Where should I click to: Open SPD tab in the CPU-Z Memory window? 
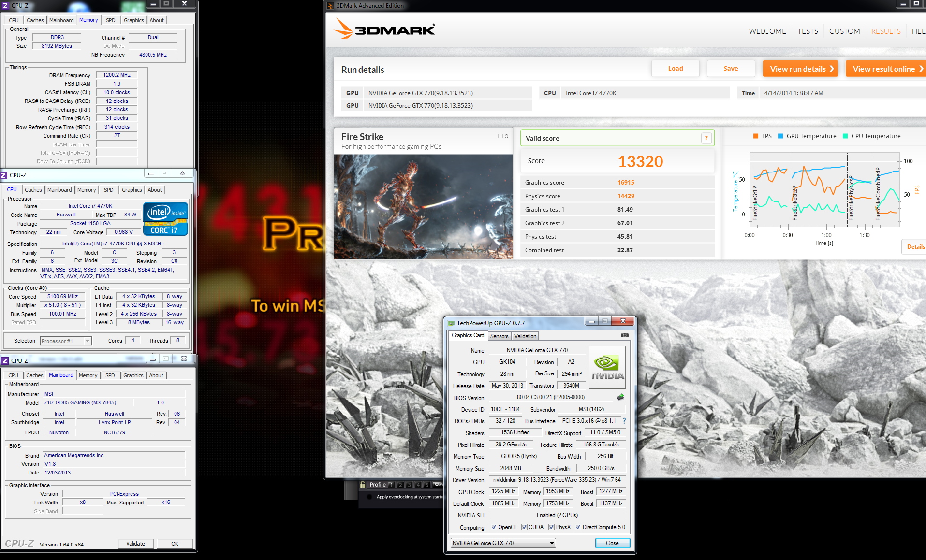pos(111,20)
